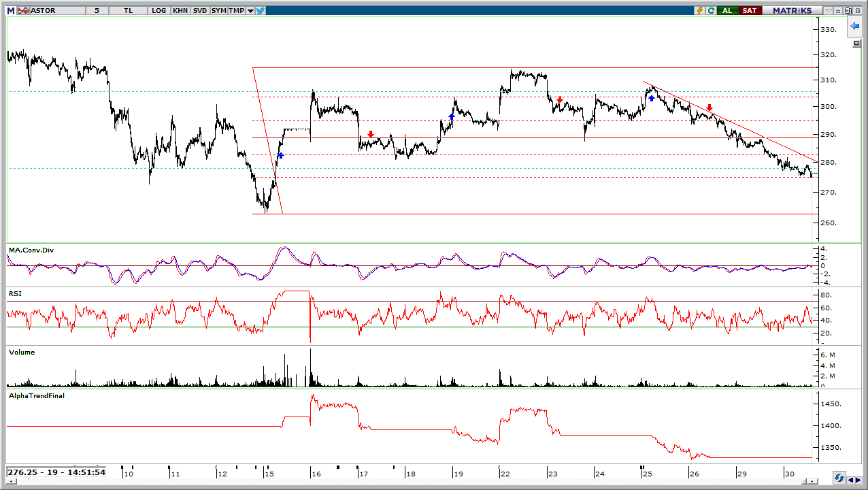Click the red SAT sell button
The height and width of the screenshot is (490, 868).
750,10
